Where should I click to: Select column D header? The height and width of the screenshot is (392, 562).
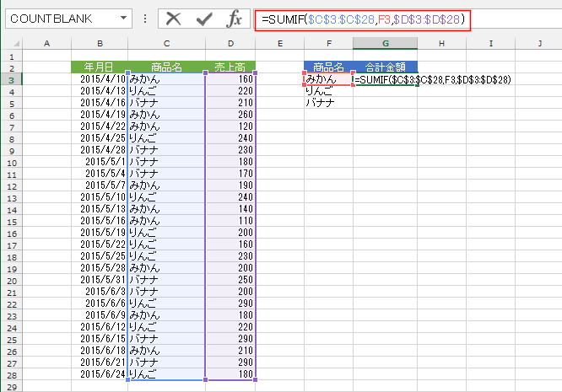(230, 43)
